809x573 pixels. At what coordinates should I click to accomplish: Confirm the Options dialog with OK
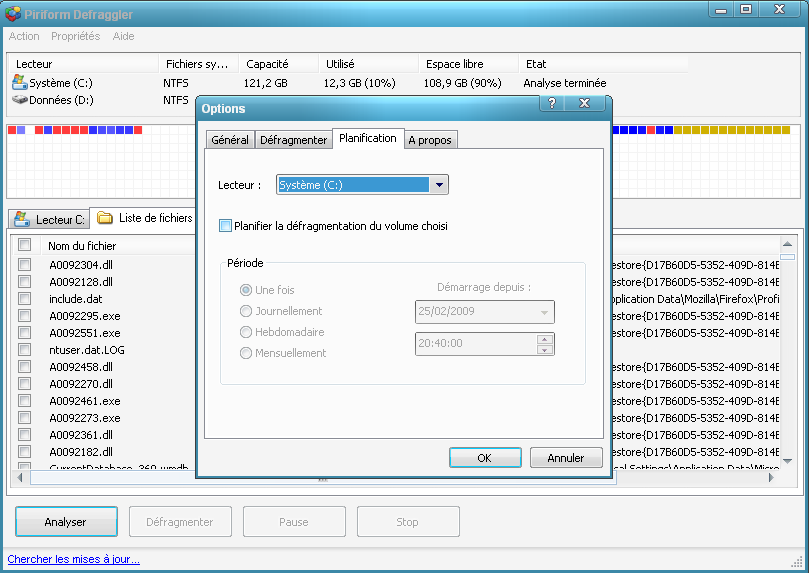coord(484,458)
